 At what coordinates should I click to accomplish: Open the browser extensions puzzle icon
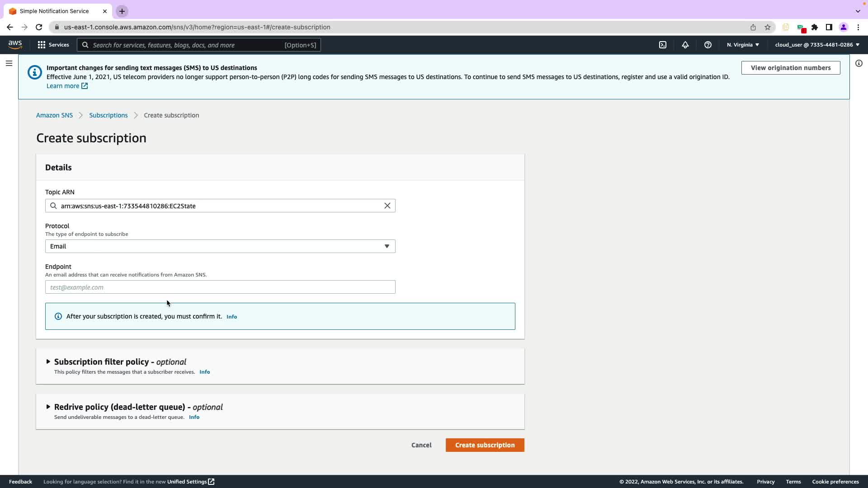coord(815,27)
